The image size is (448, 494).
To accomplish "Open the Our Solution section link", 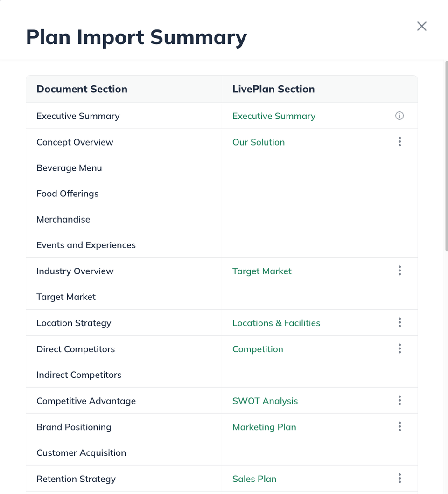I will (x=259, y=142).
